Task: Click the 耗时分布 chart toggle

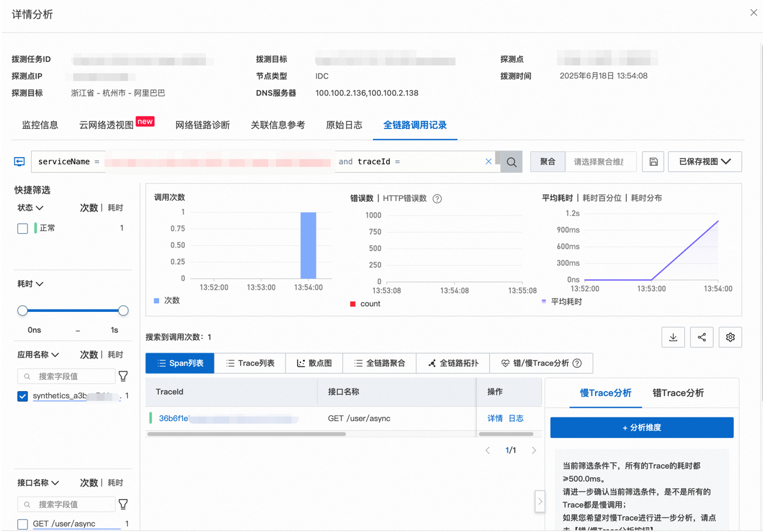Action: pyautogui.click(x=647, y=198)
